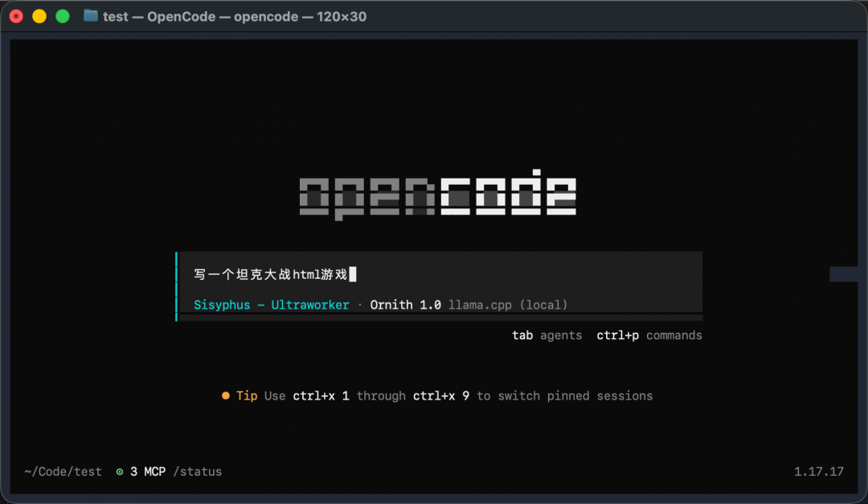
Task: Click the 'ctrl+x 1' shortcut in the tip
Action: (x=321, y=396)
